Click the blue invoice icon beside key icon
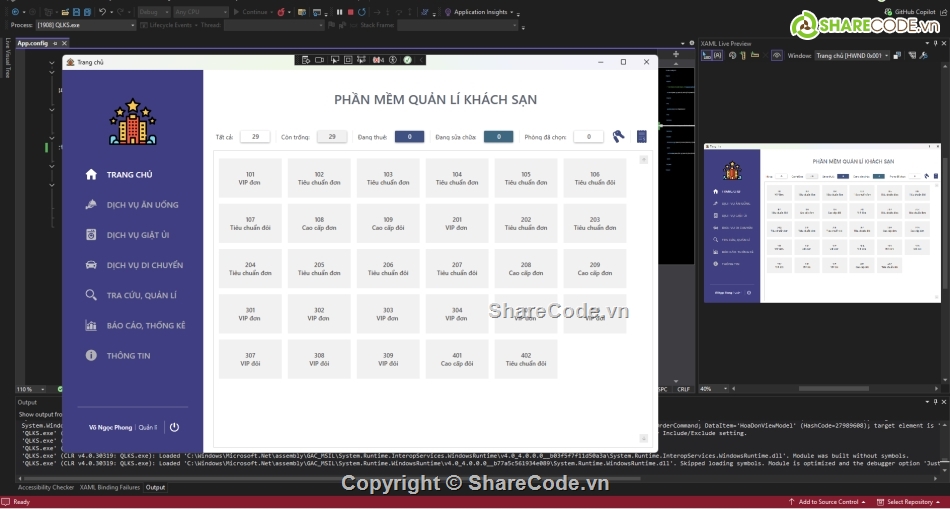 pos(642,137)
